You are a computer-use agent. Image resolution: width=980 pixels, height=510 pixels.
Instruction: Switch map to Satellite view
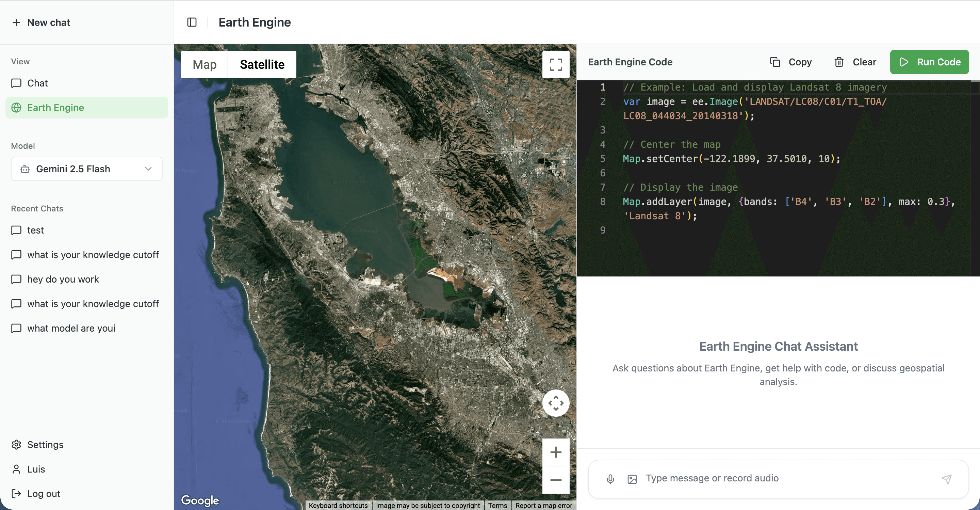click(x=262, y=65)
